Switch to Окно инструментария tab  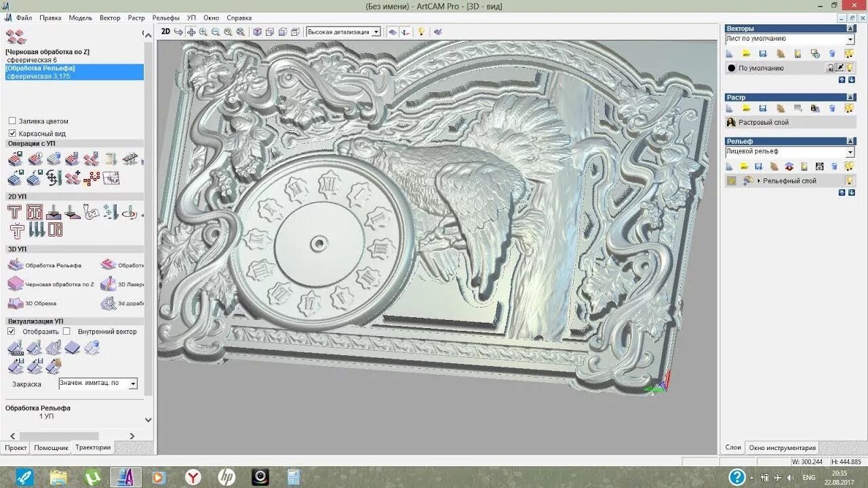click(x=782, y=447)
